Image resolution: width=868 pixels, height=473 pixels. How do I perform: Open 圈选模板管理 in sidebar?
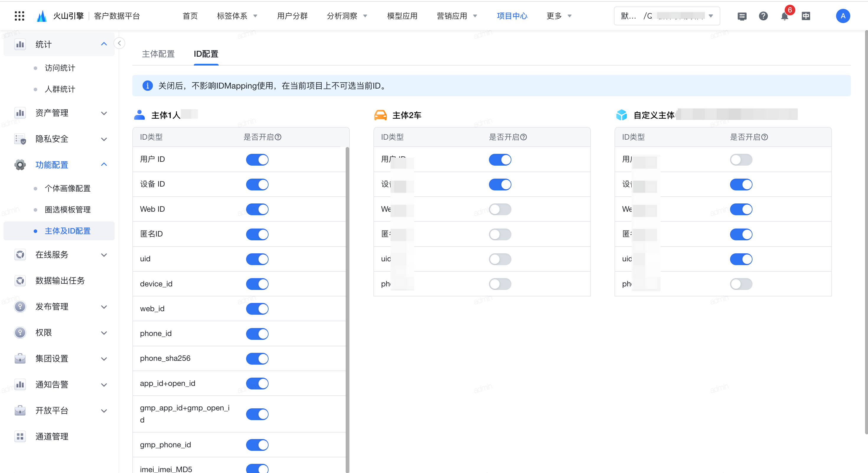(x=68, y=209)
